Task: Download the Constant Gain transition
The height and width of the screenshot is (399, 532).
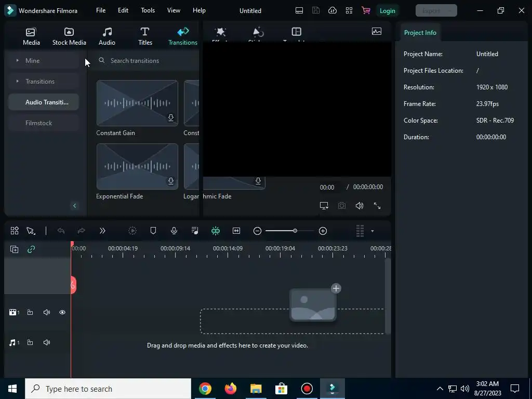Action: coord(171,117)
